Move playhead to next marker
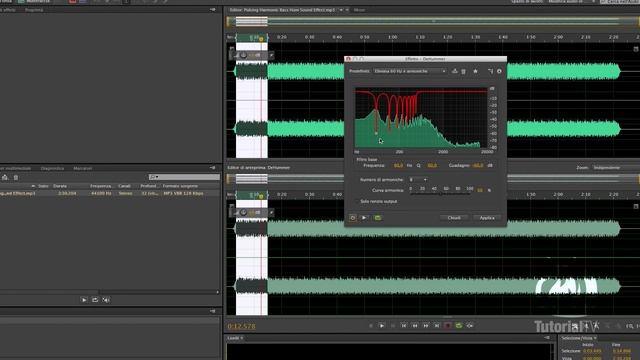 [437, 326]
